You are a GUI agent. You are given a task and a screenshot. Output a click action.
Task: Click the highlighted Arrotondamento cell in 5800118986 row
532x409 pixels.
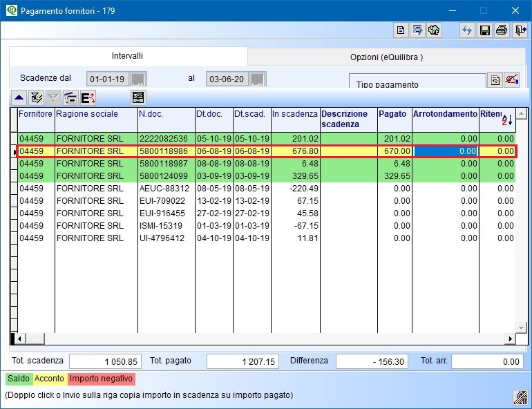coord(446,151)
